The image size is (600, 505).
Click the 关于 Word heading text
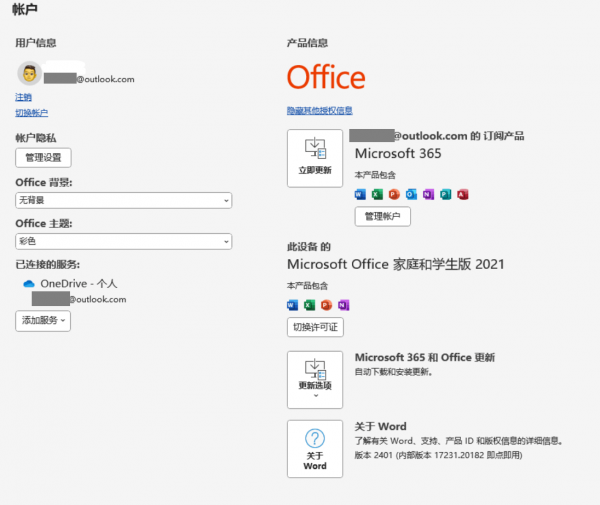(380, 426)
